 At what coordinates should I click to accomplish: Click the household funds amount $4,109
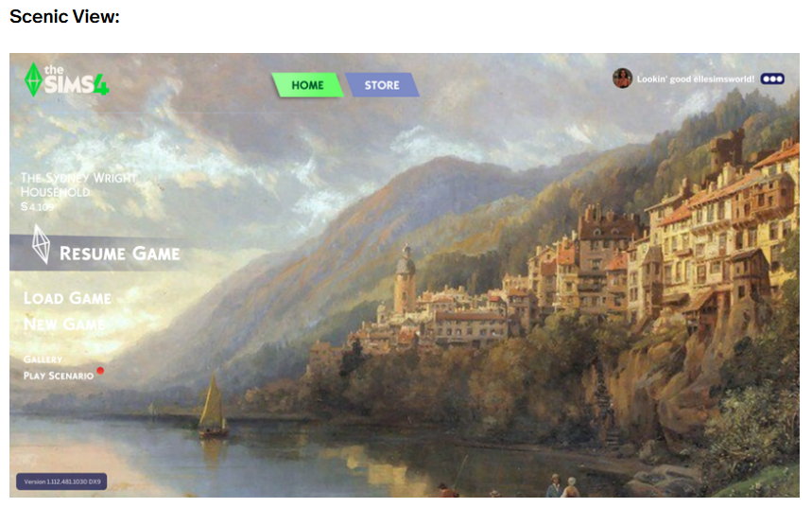pyautogui.click(x=37, y=207)
